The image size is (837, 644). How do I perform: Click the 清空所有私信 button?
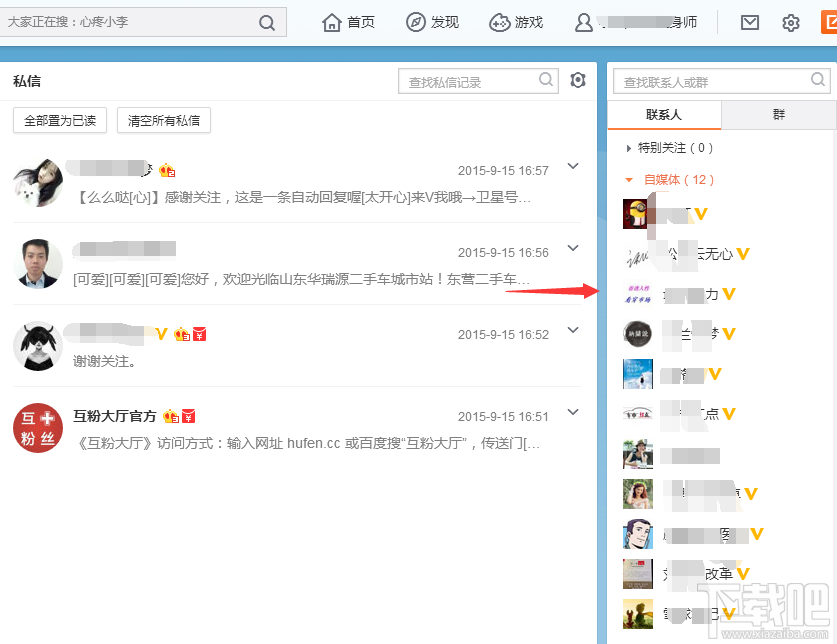[163, 118]
